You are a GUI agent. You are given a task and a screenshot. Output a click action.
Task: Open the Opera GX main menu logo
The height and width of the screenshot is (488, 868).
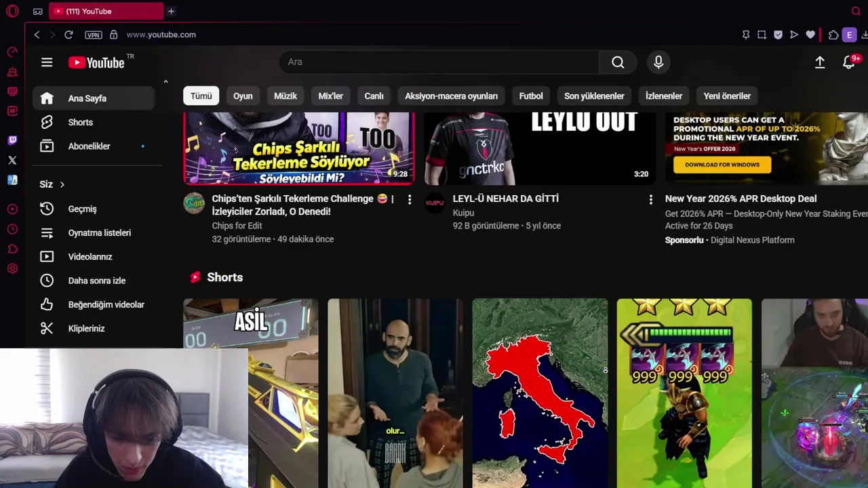(12, 12)
